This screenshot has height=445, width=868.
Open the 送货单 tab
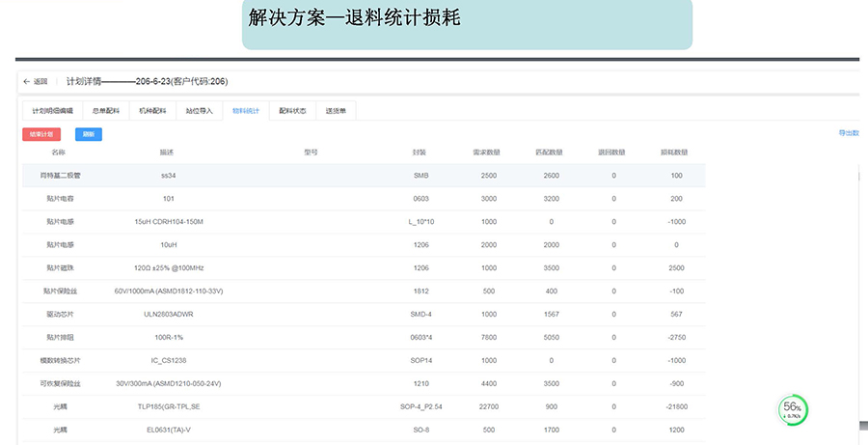point(337,111)
